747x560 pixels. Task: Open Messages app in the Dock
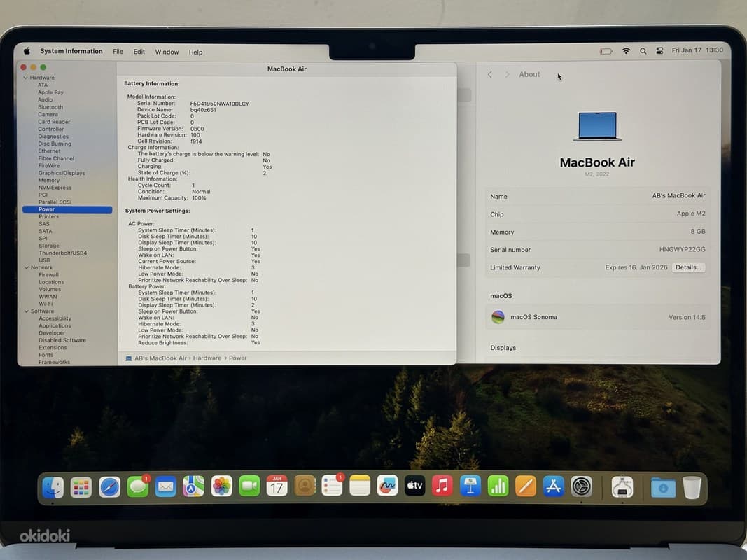(x=138, y=487)
